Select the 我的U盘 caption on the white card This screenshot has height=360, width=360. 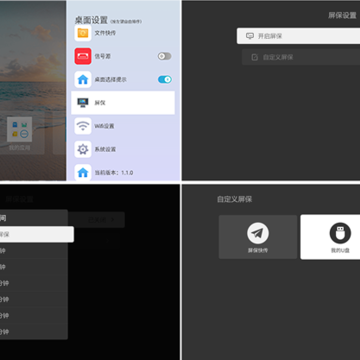point(340,250)
